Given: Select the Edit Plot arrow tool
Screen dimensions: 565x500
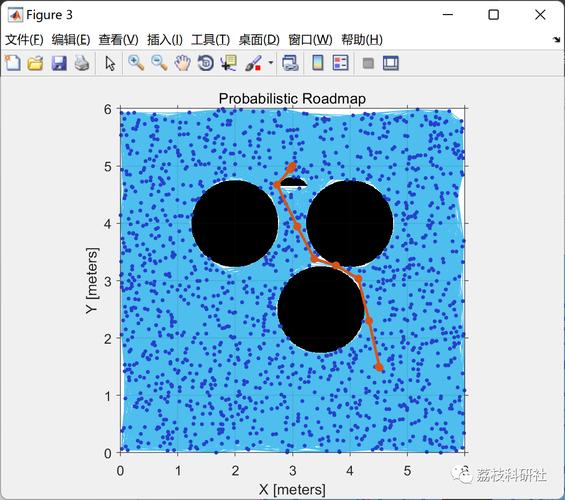Looking at the screenshot, I should point(110,63).
